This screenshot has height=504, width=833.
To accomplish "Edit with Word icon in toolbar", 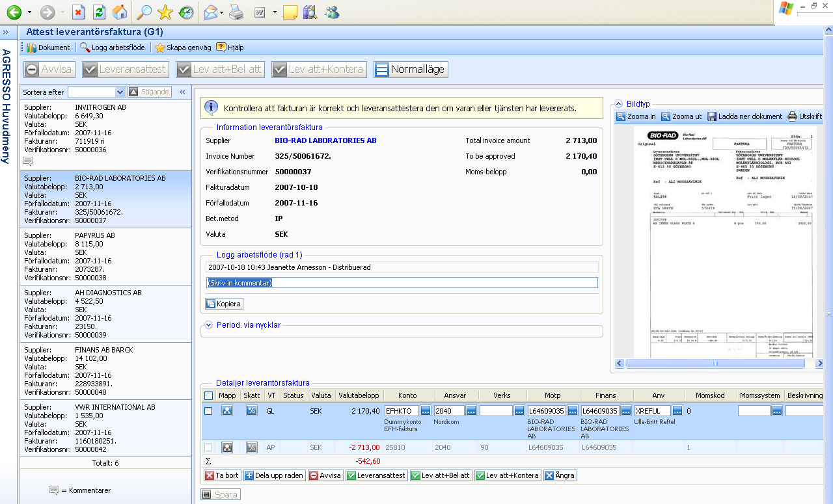I will 260,12.
